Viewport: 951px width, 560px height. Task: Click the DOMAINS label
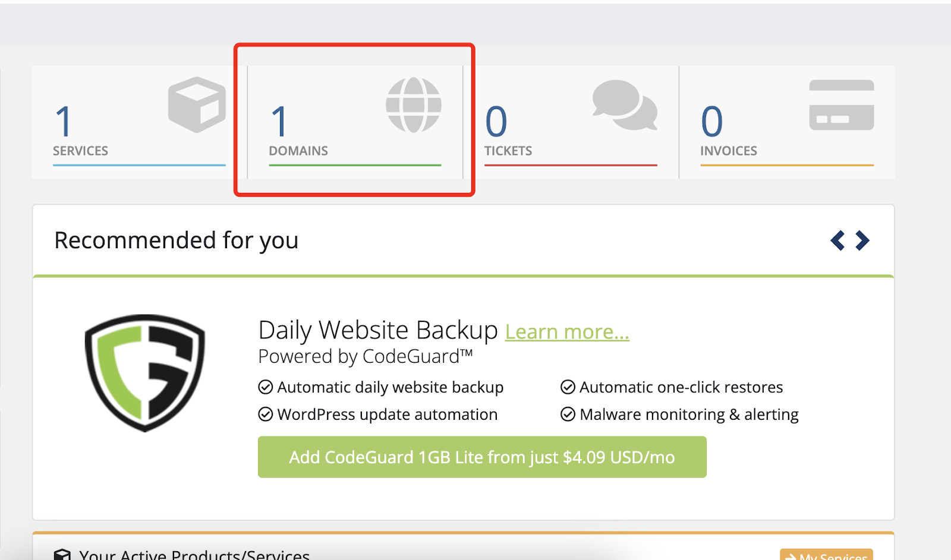(x=298, y=151)
